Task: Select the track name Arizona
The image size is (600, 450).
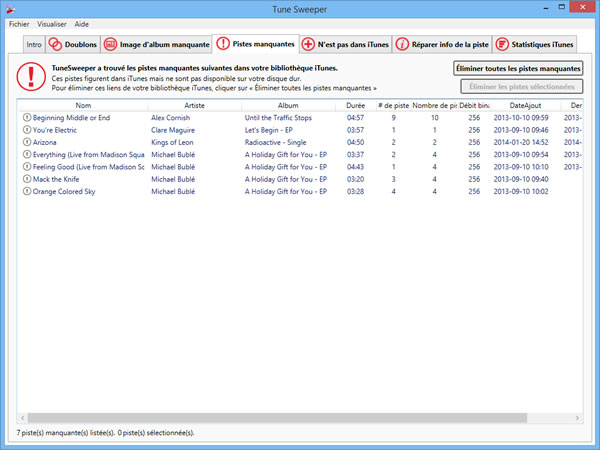Action: coord(44,142)
